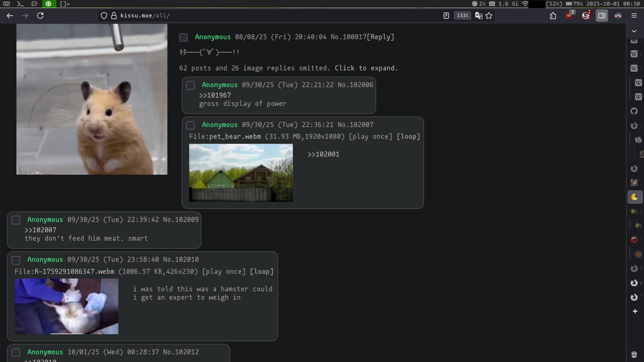The image size is (644, 362).
Task: Open the GitHub tab in sidebar
Action: pos(634,111)
